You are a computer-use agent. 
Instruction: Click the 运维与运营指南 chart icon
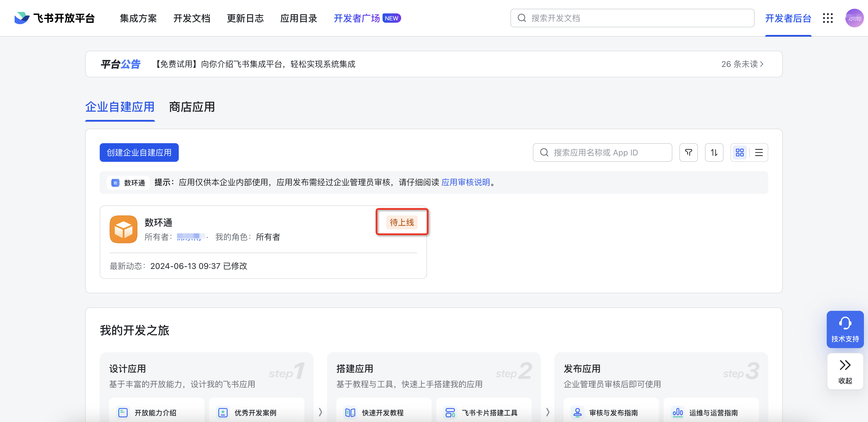click(677, 413)
